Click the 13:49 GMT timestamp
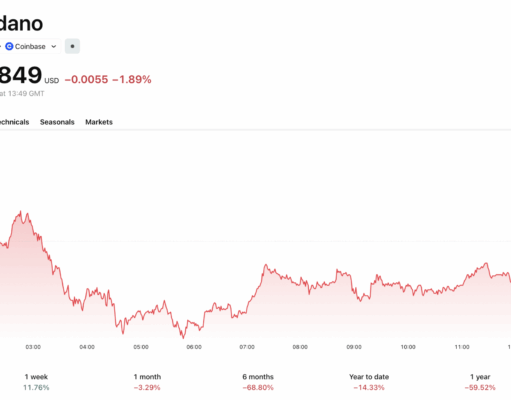 (x=26, y=94)
